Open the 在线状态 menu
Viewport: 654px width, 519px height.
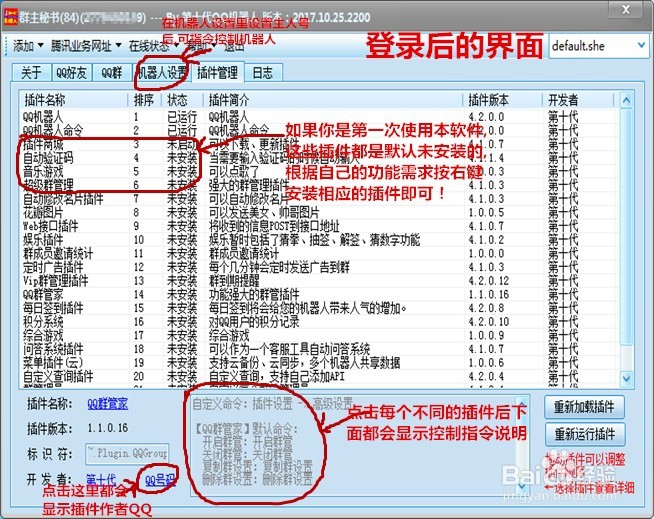[x=152, y=45]
